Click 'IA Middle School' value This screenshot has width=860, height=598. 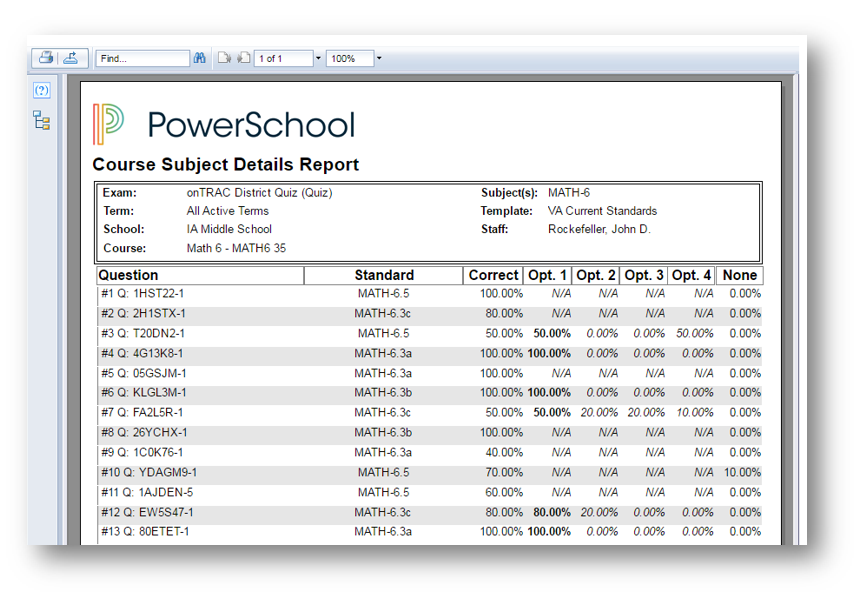click(x=229, y=229)
